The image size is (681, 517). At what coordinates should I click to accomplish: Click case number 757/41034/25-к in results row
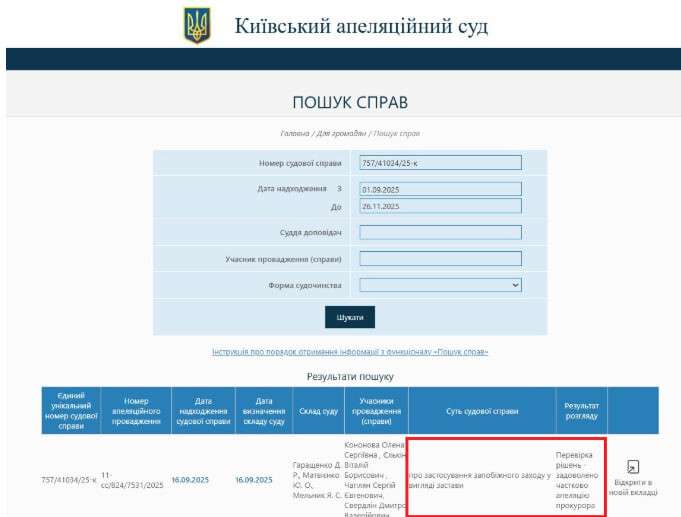point(69,479)
